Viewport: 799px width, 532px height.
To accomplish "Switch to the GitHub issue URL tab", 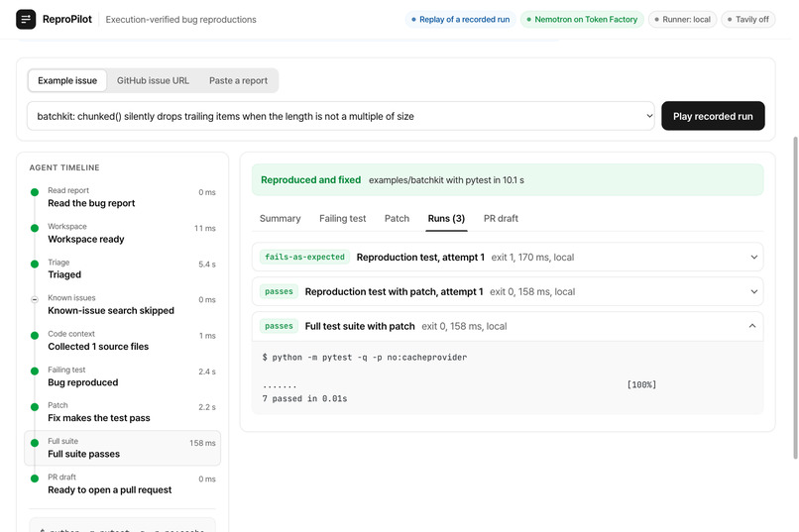I will 153,80.
